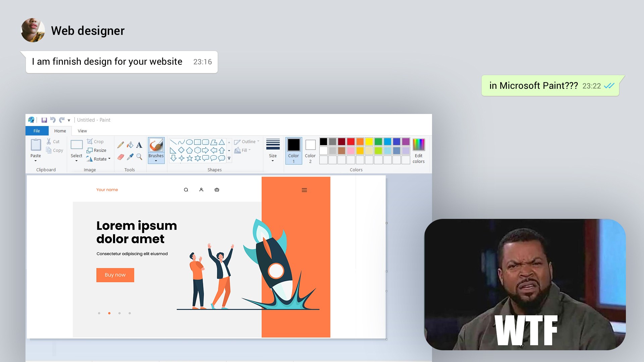The image size is (644, 362).
Task: Select the Oval shape
Action: click(x=190, y=141)
